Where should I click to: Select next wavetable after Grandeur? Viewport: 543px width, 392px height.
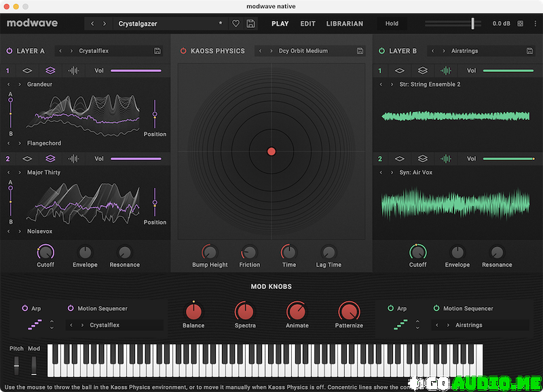20,84
